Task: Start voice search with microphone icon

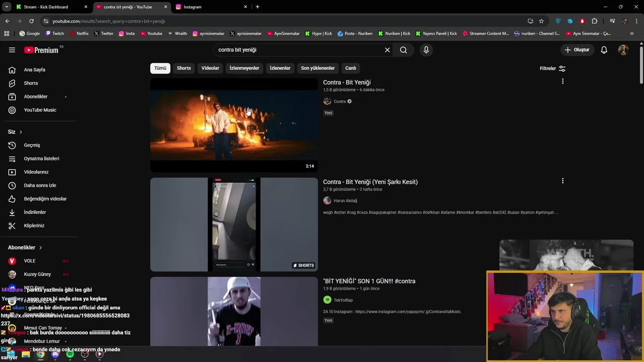Action: 426,50
